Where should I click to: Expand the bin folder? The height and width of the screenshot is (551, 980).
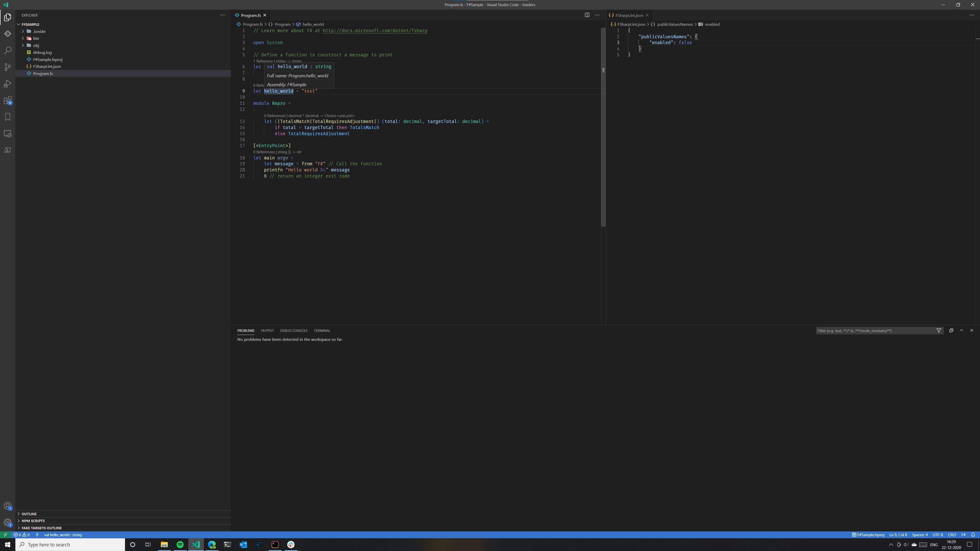(x=23, y=38)
